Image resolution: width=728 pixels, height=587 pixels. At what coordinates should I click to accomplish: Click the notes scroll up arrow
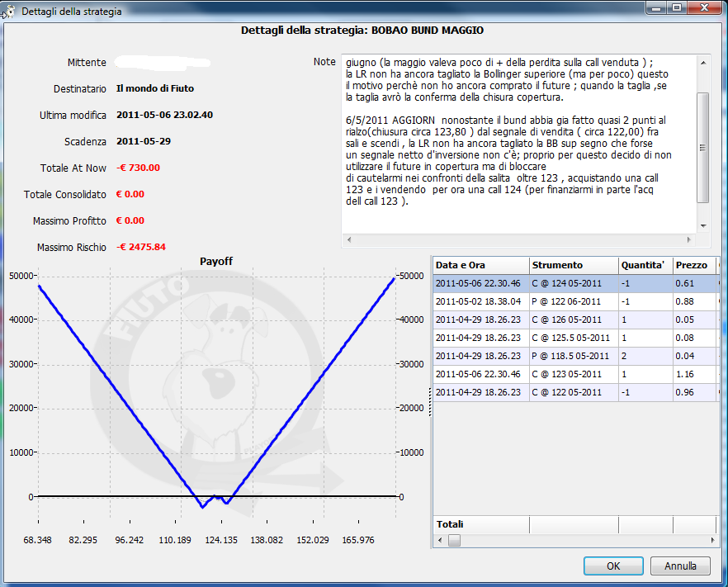tap(703, 63)
